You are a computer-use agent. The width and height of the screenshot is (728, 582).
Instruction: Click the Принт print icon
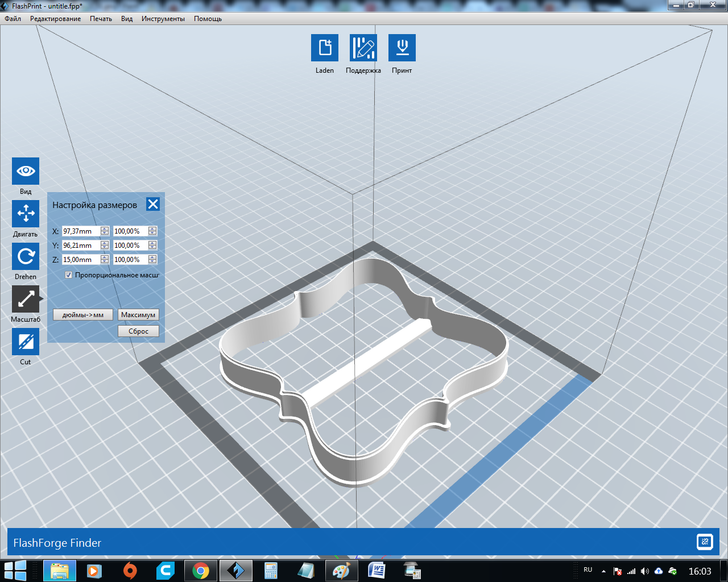point(402,48)
